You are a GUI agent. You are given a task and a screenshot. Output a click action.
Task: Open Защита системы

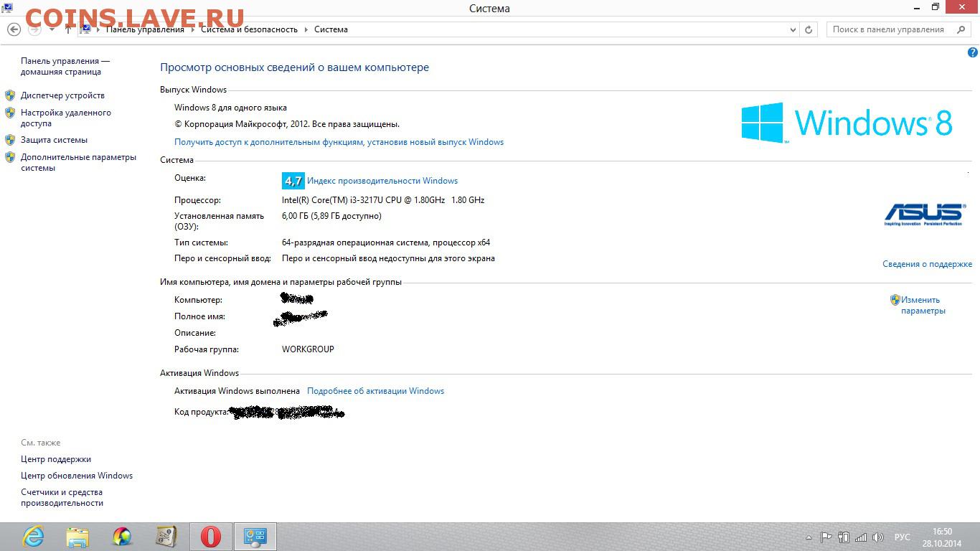coord(54,140)
